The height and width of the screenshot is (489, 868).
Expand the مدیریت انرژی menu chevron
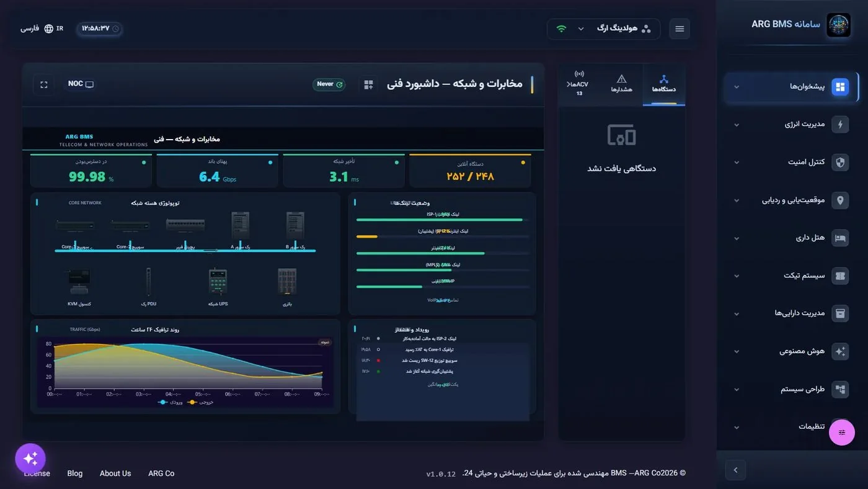pos(737,125)
